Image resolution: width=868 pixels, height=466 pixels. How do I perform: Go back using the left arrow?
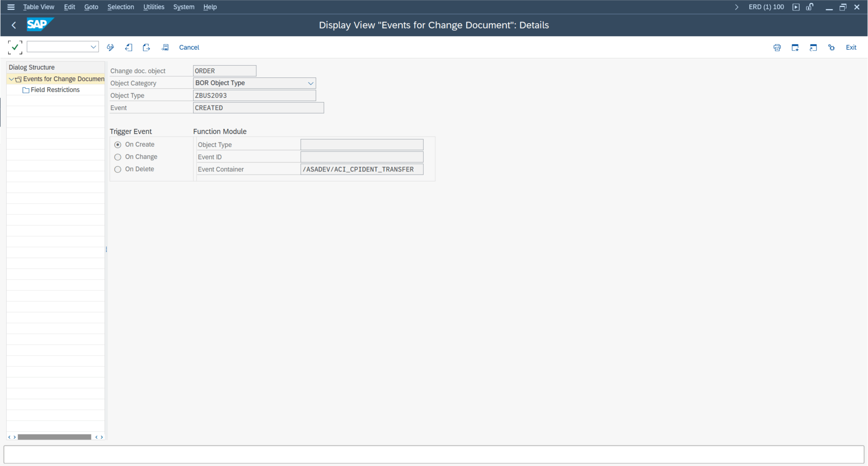point(14,25)
